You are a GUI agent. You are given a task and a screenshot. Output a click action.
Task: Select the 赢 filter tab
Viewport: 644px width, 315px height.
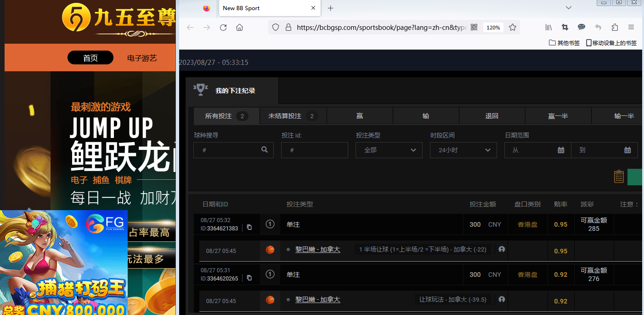360,116
